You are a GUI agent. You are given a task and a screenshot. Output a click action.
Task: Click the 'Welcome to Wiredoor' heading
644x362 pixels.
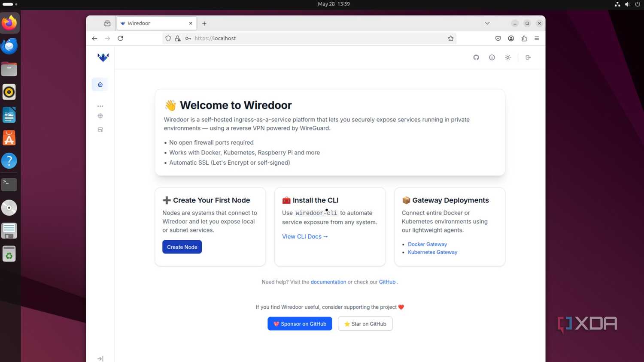coord(236,105)
